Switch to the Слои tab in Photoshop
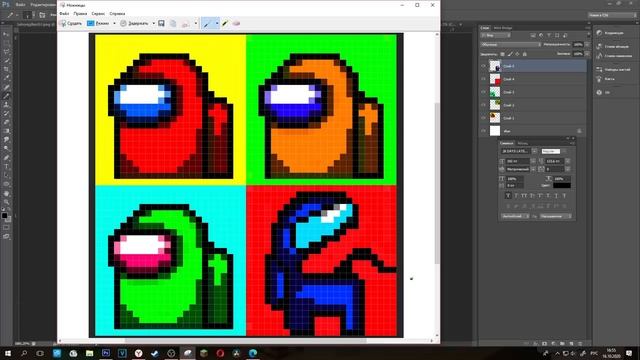This screenshot has width=640, height=360. click(x=484, y=28)
